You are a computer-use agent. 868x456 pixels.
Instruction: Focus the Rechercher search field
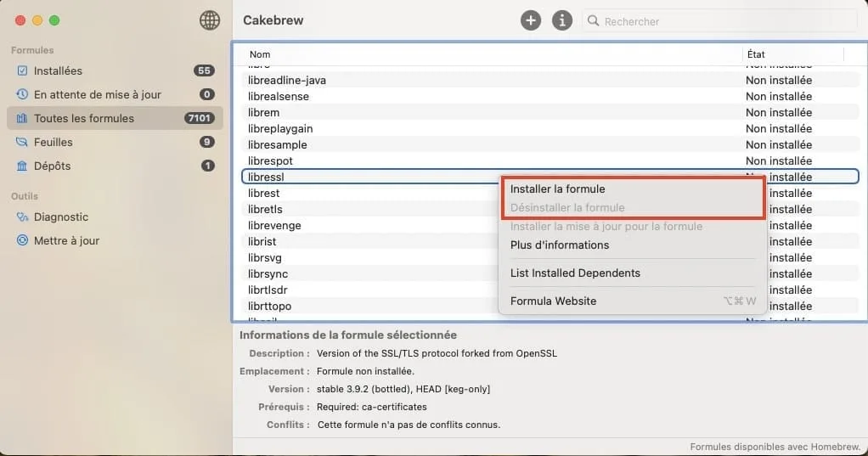click(719, 21)
